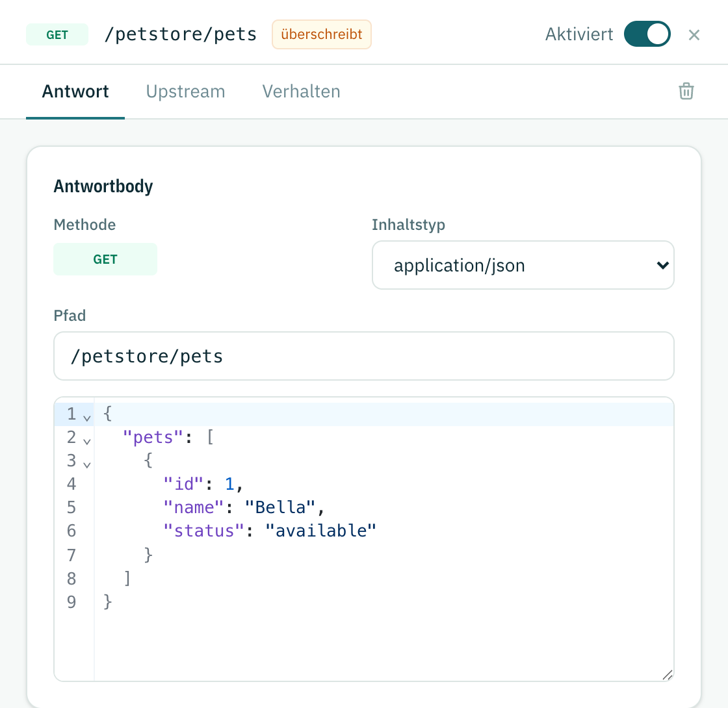Click the Antwortbody heading

[103, 186]
